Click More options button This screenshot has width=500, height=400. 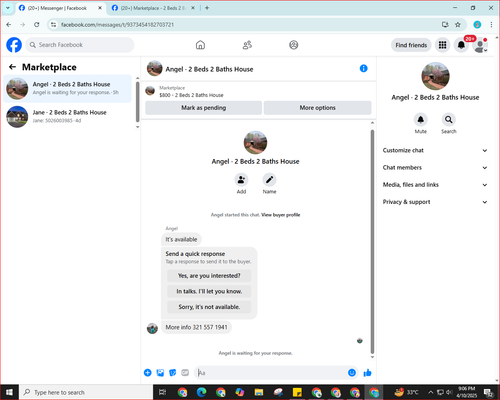pyautogui.click(x=317, y=108)
